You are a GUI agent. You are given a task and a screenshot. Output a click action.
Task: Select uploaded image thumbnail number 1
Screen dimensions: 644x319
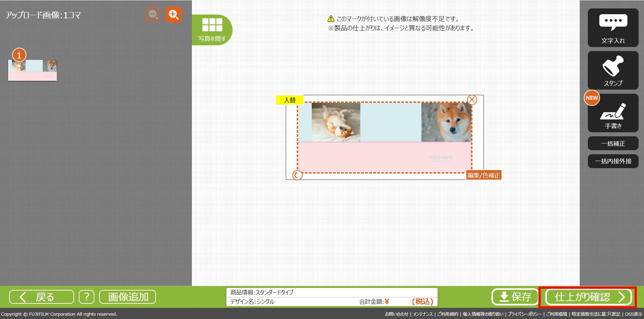32,70
